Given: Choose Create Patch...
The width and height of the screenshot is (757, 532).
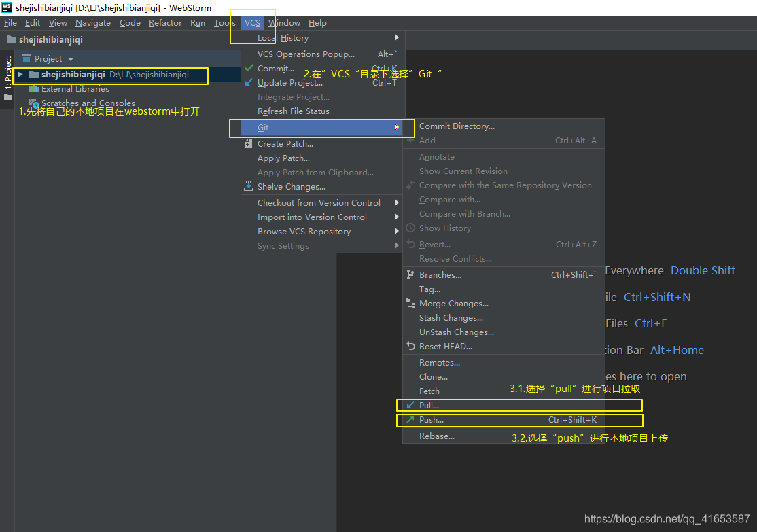Looking at the screenshot, I should point(323,144).
